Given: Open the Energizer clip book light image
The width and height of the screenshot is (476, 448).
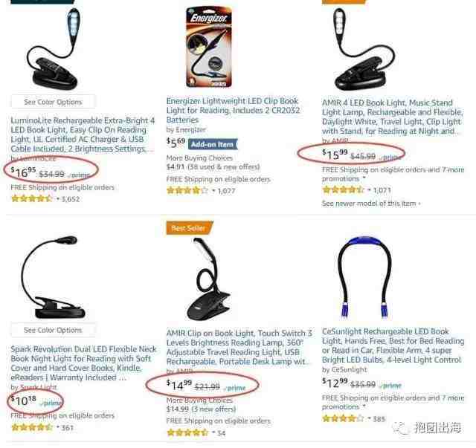Looking at the screenshot, I should [x=209, y=47].
